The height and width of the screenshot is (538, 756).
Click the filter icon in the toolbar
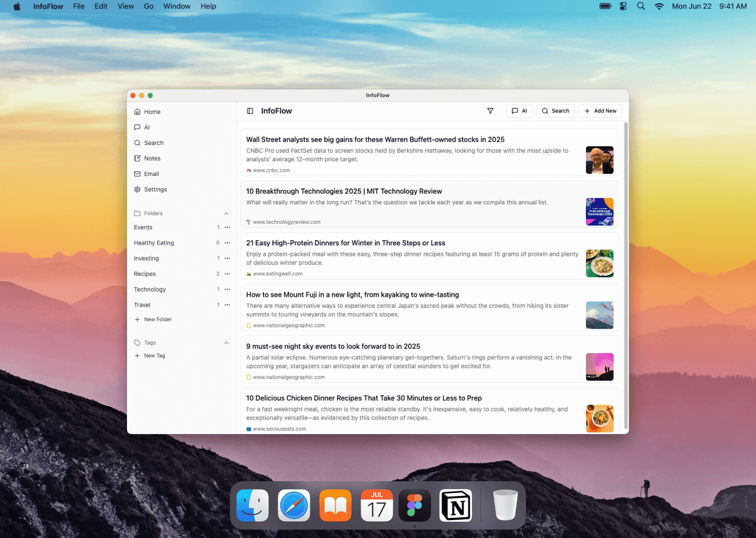[490, 111]
